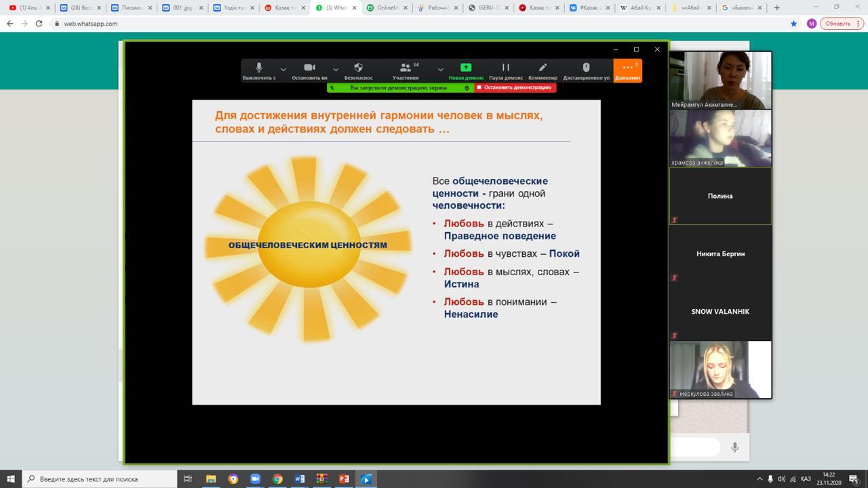The image size is (868, 488).
Task: Expand video settings arrow next to camera
Action: (x=335, y=69)
